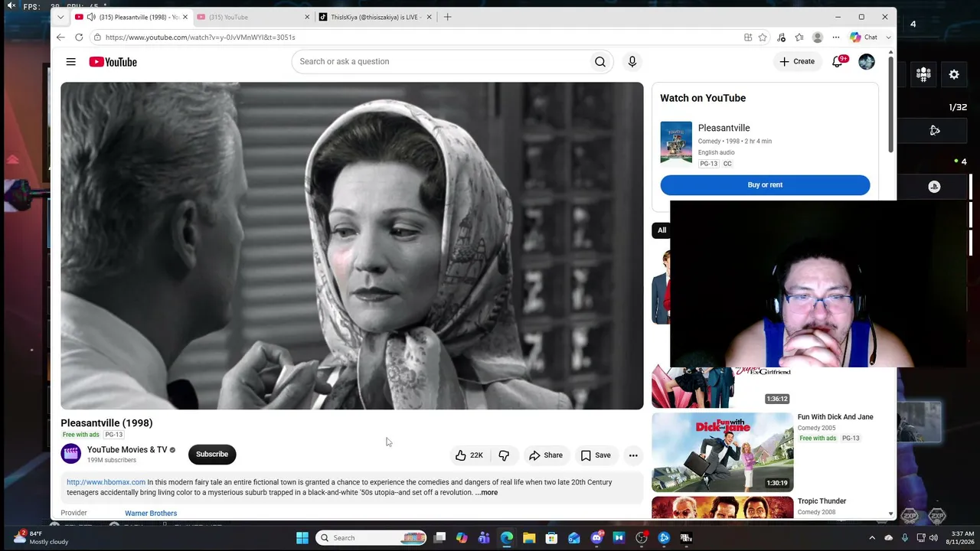The width and height of the screenshot is (980, 551).
Task: Go to the YouTube home logo
Action: tap(113, 62)
